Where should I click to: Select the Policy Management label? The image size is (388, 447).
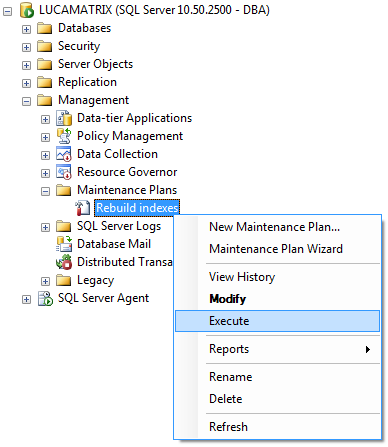(x=130, y=136)
